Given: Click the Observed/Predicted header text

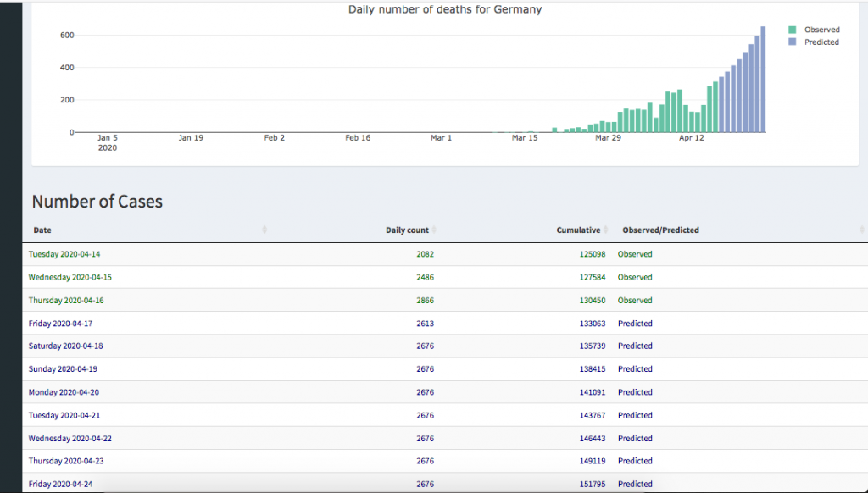Looking at the screenshot, I should (660, 230).
